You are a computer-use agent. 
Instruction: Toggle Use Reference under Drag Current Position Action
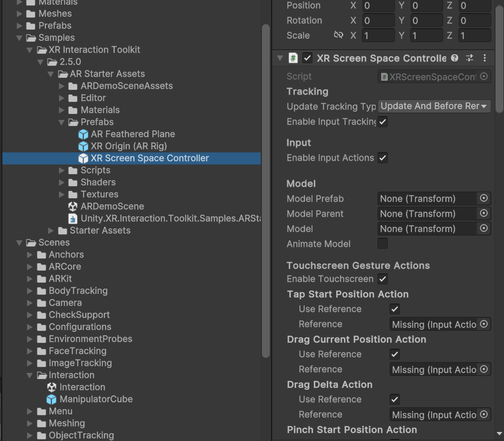395,354
